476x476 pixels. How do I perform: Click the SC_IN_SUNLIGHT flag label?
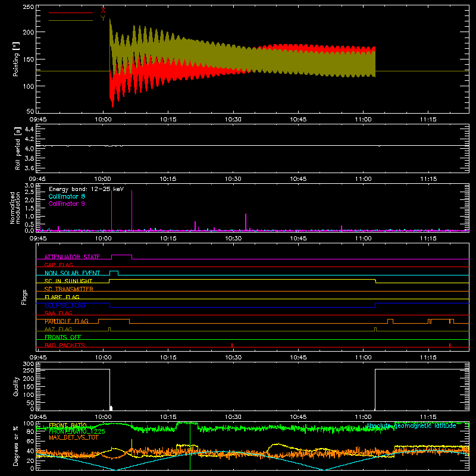click(x=68, y=281)
